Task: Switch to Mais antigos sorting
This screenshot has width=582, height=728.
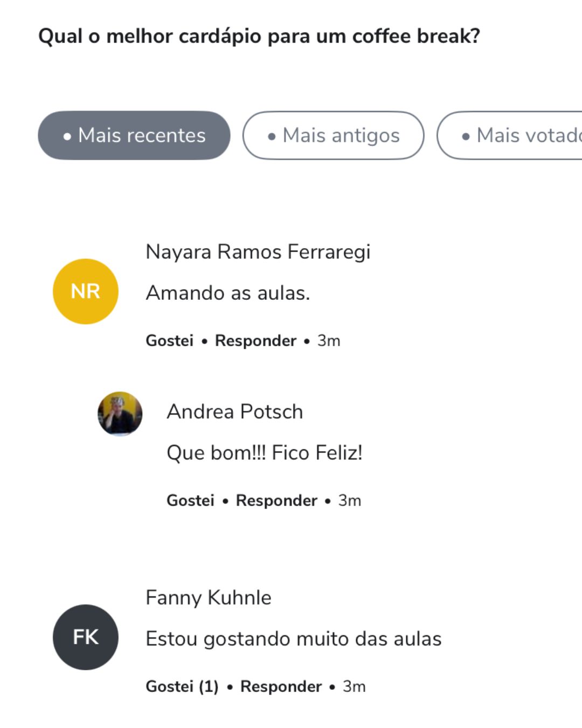Action: [333, 135]
